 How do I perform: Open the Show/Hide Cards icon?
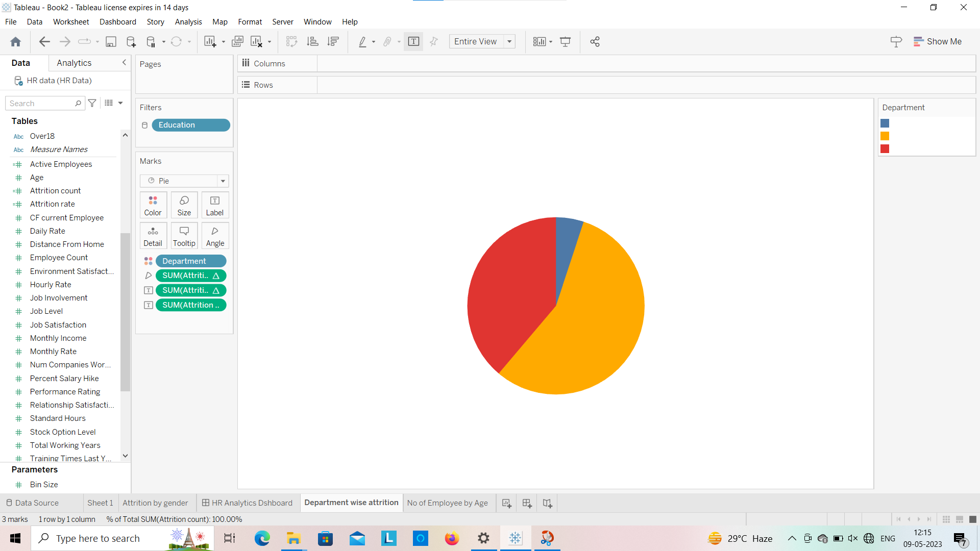(x=539, y=42)
